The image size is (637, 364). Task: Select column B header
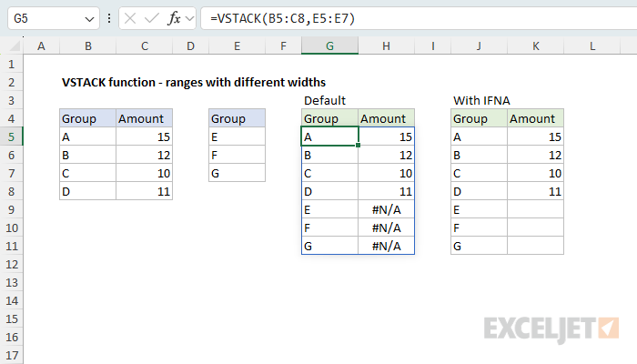click(87, 46)
